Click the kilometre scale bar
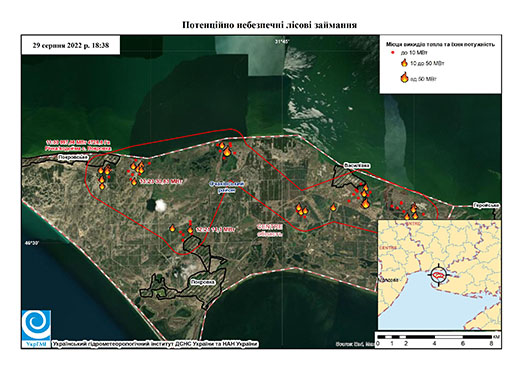The width and height of the screenshot is (520, 368). pos(437,340)
